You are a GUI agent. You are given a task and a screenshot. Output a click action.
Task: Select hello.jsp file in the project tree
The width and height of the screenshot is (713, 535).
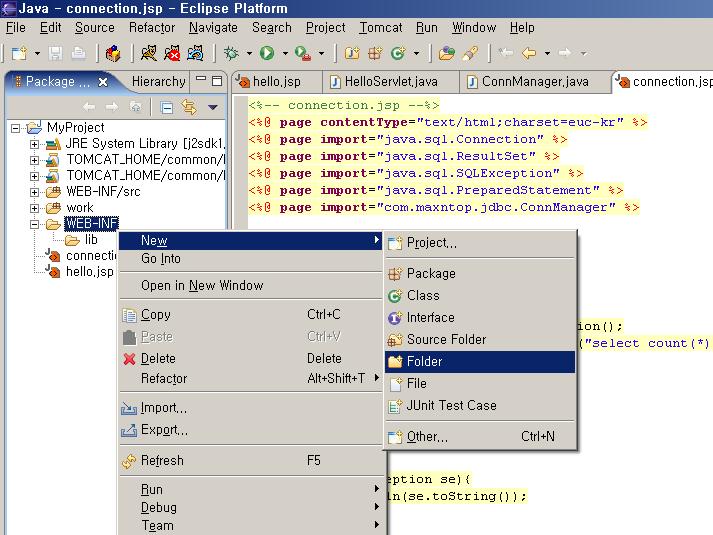[89, 272]
